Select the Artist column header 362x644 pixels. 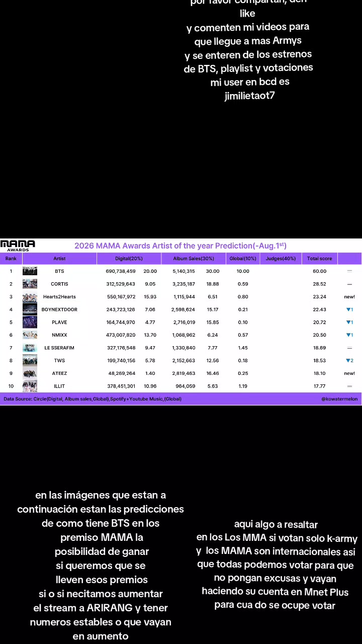coord(59,259)
